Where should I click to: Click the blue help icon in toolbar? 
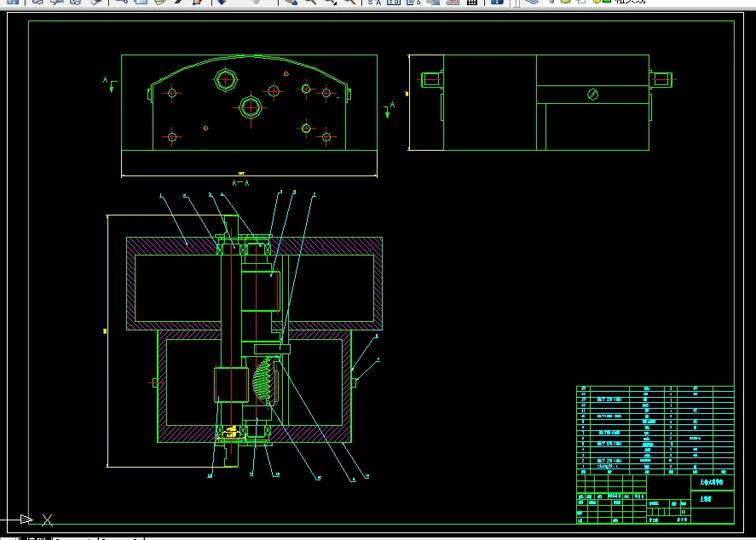(x=497, y=2)
